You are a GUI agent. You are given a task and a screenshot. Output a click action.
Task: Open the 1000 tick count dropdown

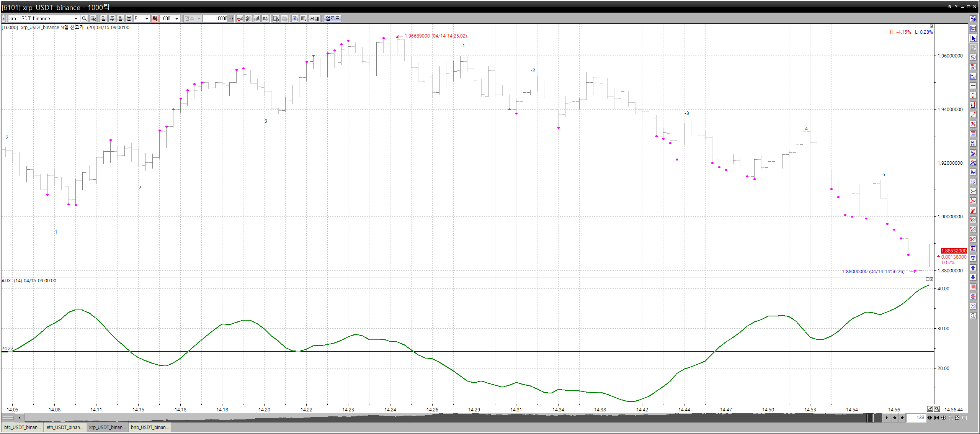pyautogui.click(x=176, y=18)
